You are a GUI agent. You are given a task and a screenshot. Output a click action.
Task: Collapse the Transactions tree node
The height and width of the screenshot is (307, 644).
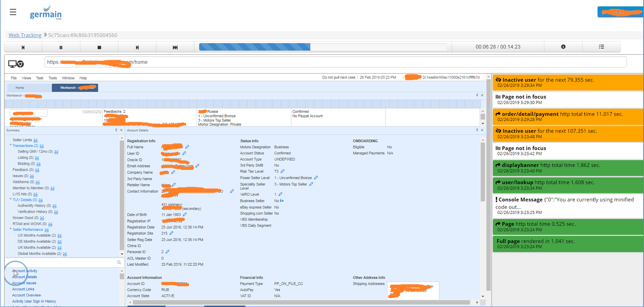pos(11,146)
